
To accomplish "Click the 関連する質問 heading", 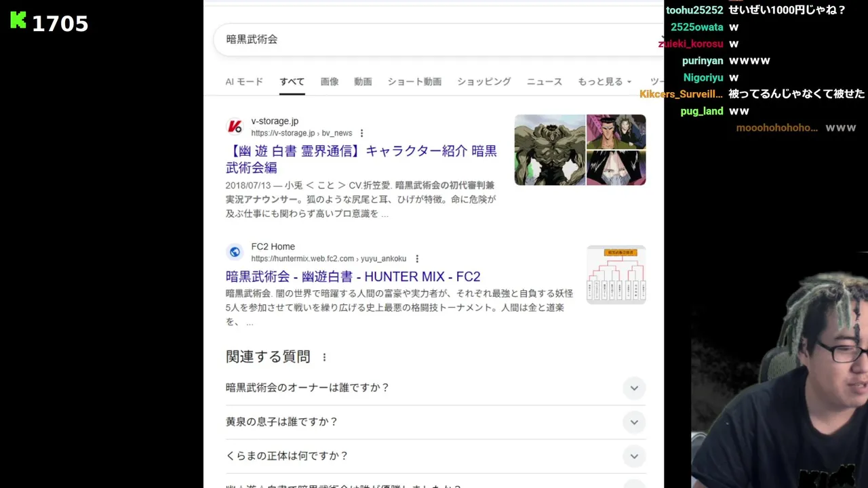I will tap(268, 357).
